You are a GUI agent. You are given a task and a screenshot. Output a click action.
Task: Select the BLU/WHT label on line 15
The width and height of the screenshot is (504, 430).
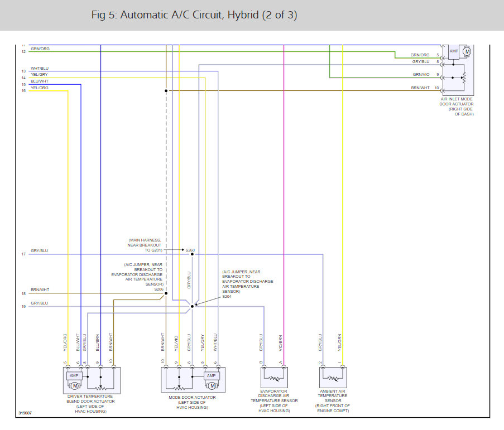tap(40, 81)
